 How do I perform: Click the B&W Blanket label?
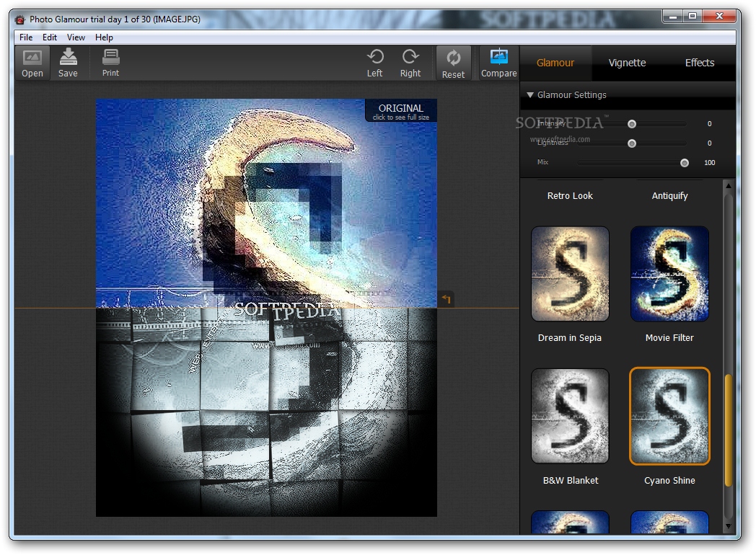coord(571,480)
